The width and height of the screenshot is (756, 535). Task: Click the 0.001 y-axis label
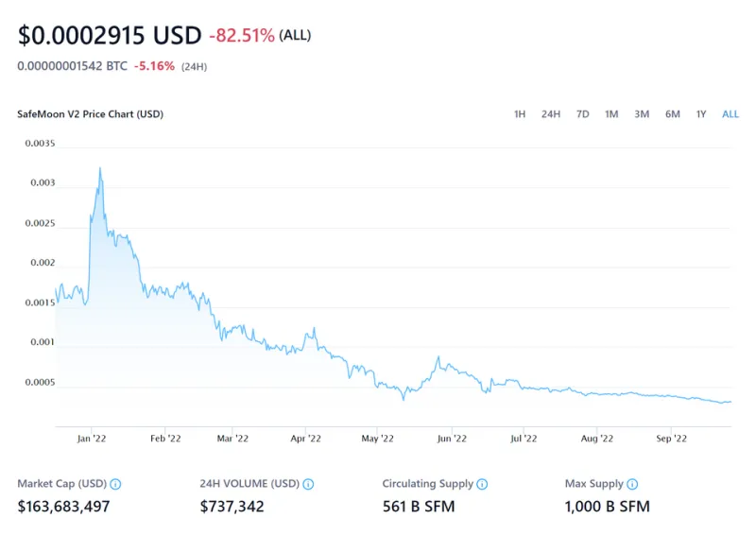click(43, 342)
